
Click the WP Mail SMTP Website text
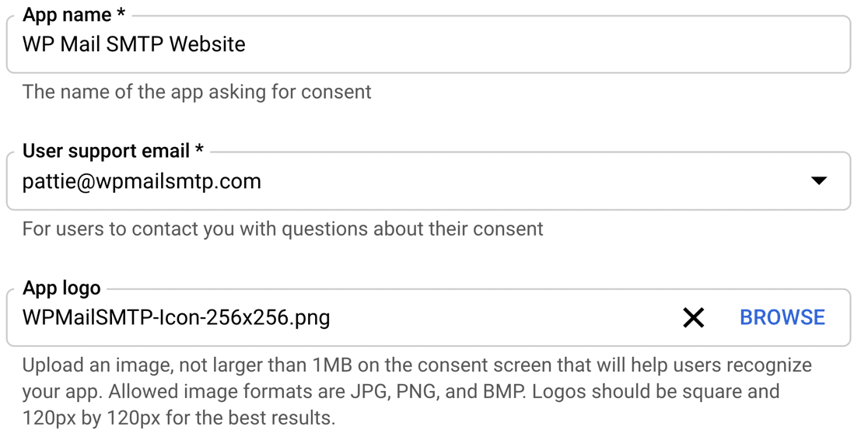pyautogui.click(x=134, y=44)
